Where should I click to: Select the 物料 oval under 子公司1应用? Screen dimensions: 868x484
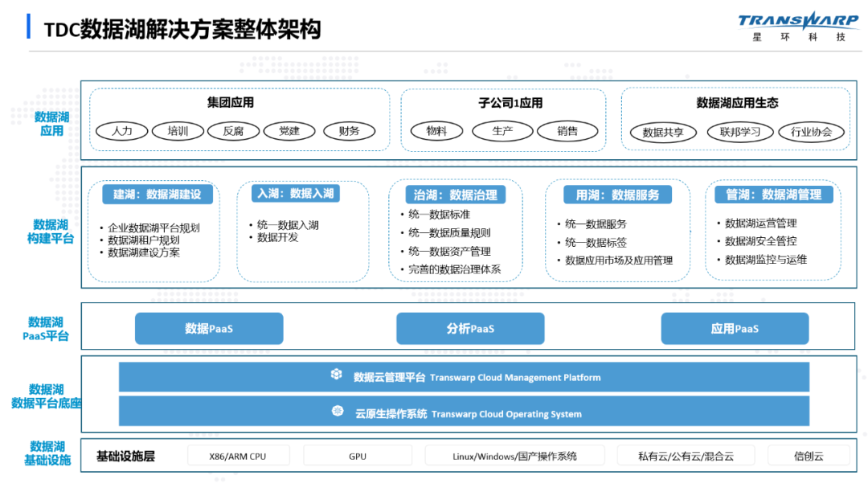coord(436,131)
